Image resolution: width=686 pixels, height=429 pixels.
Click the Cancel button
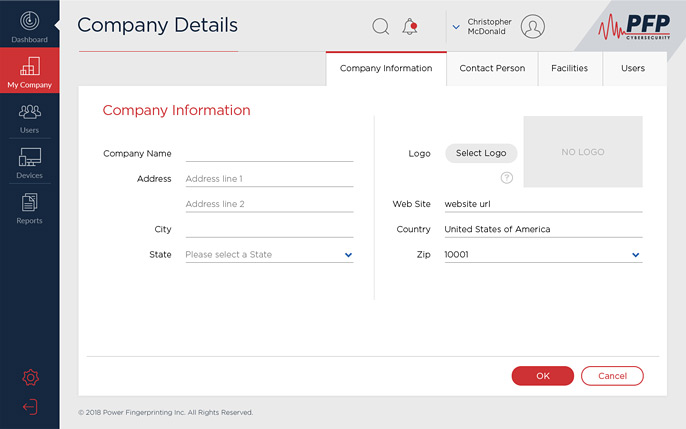point(612,376)
